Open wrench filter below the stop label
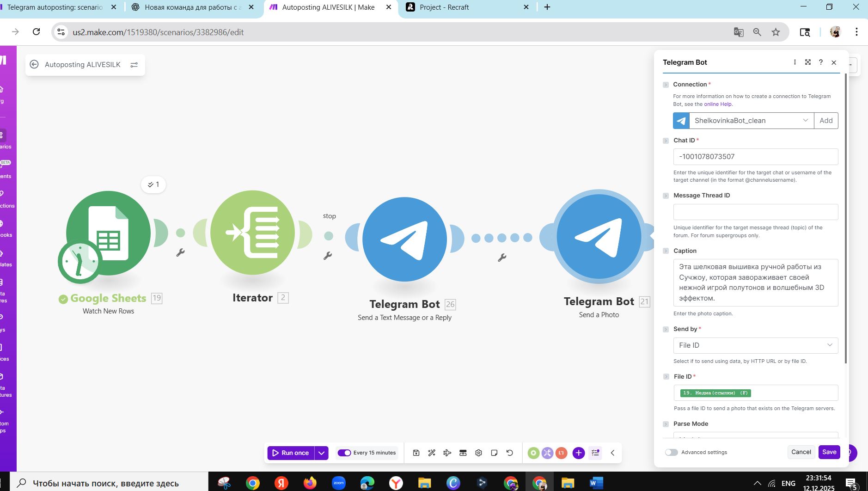 click(x=328, y=256)
